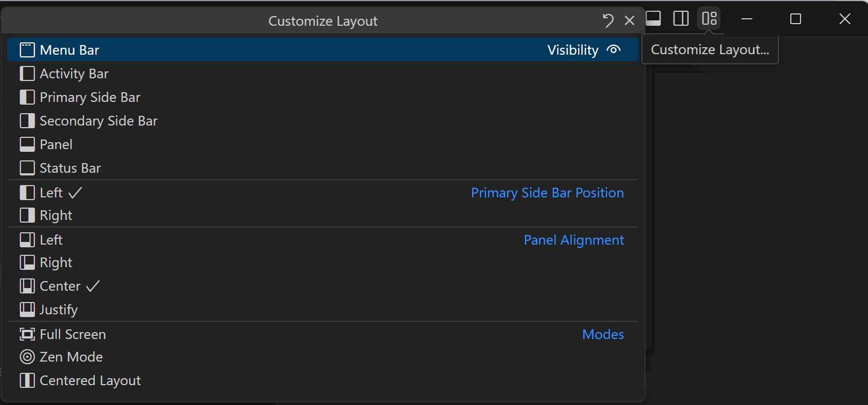Open the Customize Layout control in the title bar

(x=709, y=19)
